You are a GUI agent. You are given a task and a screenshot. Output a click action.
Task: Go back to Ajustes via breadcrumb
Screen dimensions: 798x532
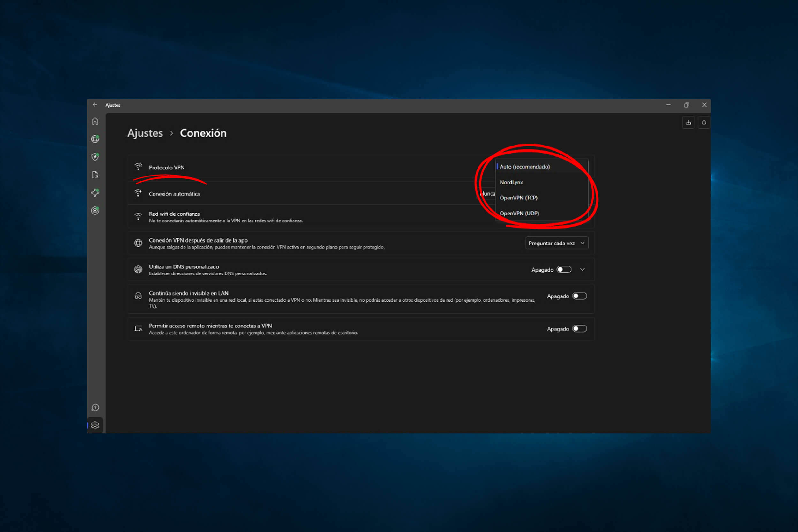point(145,133)
